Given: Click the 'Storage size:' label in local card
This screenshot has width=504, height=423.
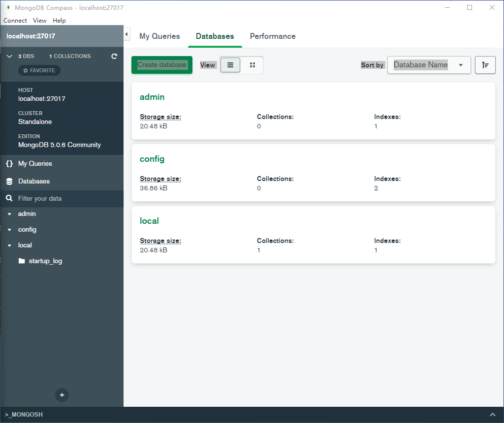Looking at the screenshot, I should coord(160,241).
